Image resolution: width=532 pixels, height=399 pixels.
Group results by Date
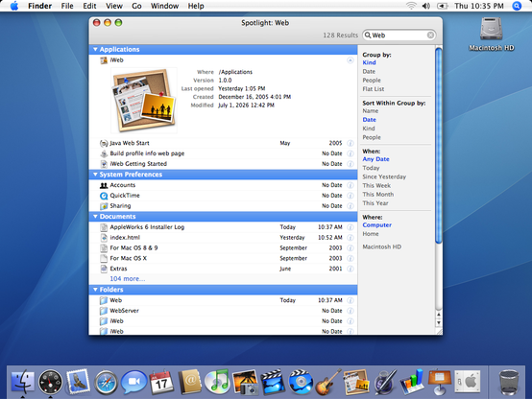369,71
